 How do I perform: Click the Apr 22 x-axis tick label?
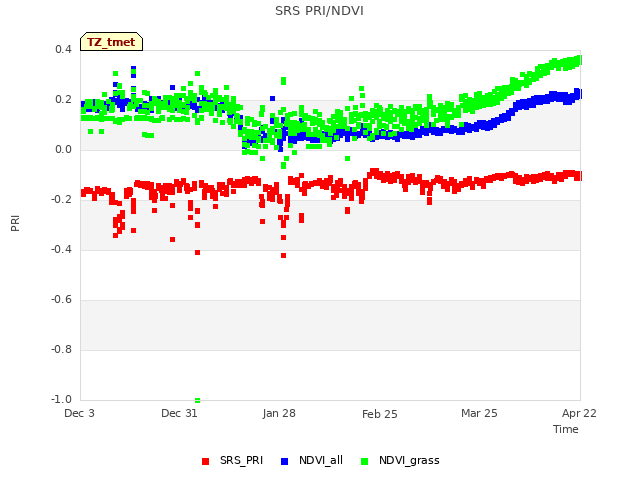[x=579, y=413]
